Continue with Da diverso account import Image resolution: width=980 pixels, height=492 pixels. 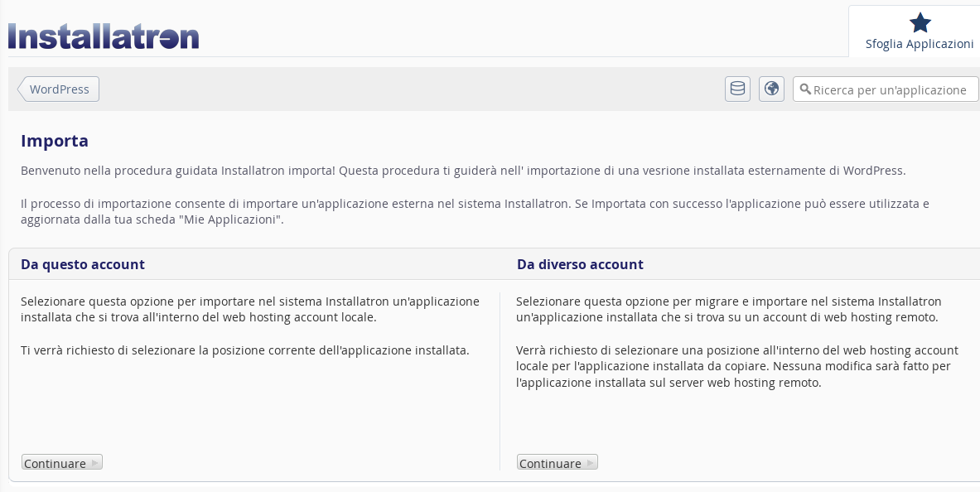click(x=557, y=463)
